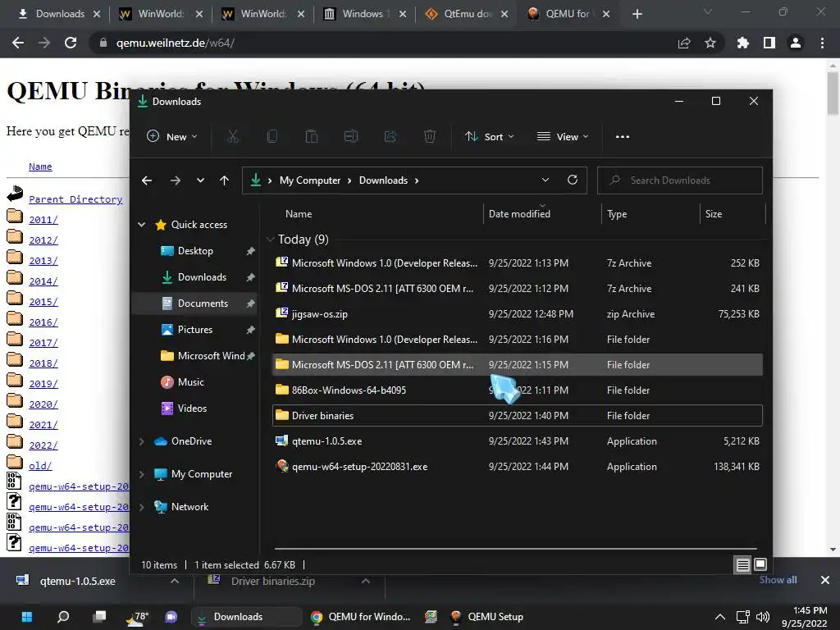Bookmark this page with star icon
Screen dimensions: 840x630
(x=710, y=43)
